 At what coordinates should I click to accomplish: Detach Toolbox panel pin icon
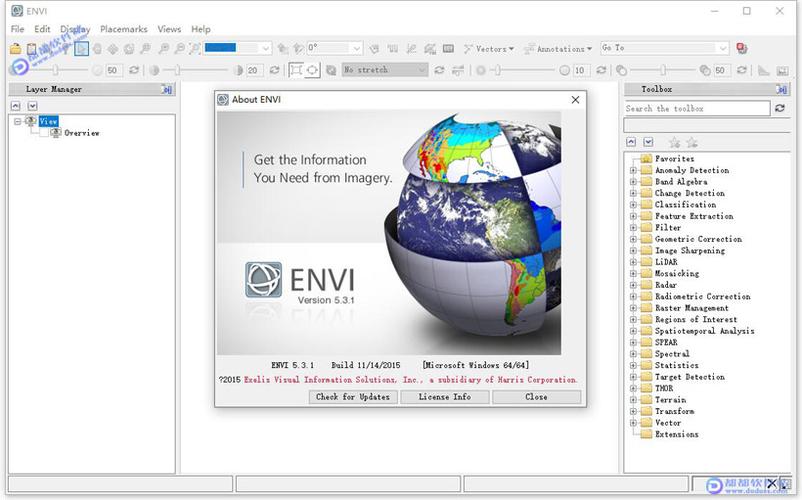tap(782, 89)
